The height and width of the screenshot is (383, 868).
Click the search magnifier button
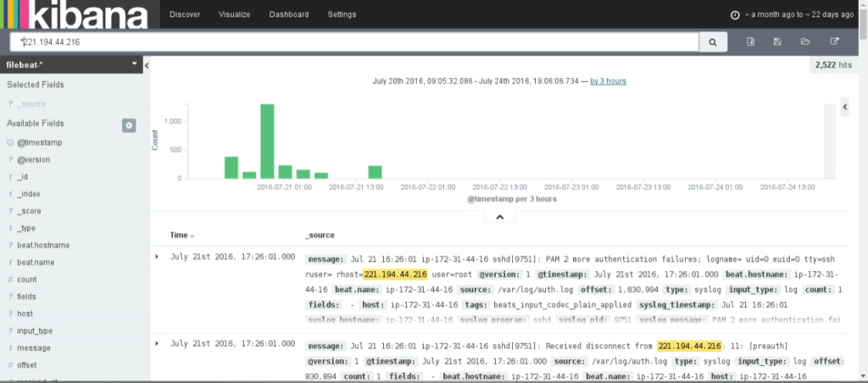(713, 42)
